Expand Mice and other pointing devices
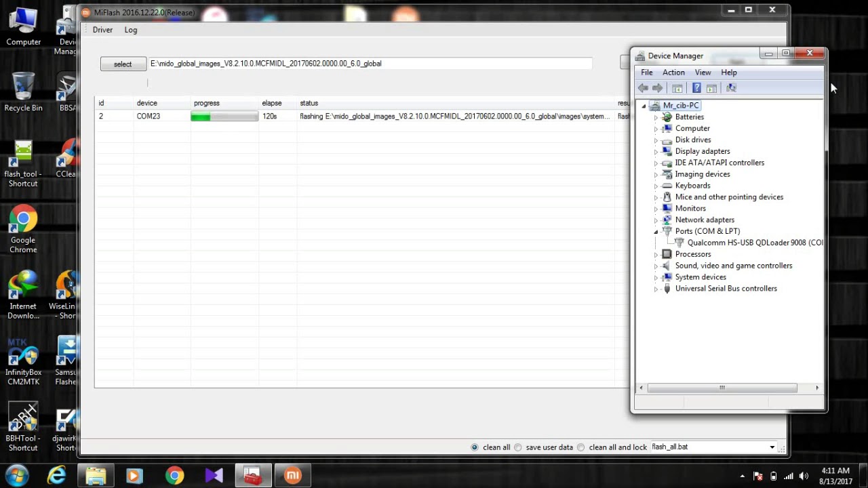 point(656,197)
